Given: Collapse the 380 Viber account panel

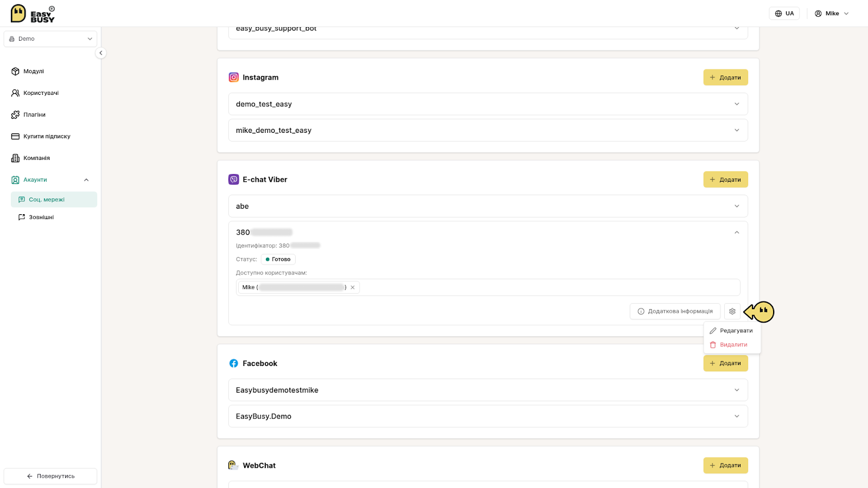Looking at the screenshot, I should (737, 232).
